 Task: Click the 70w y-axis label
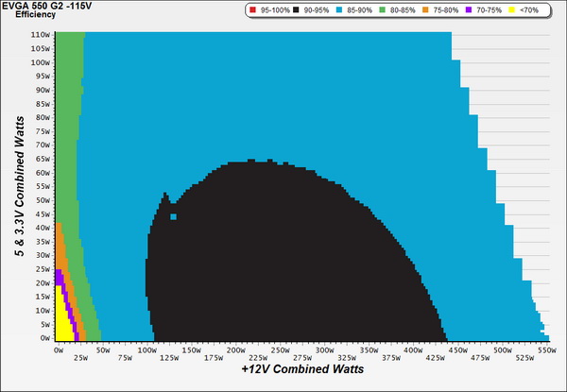tap(43, 145)
